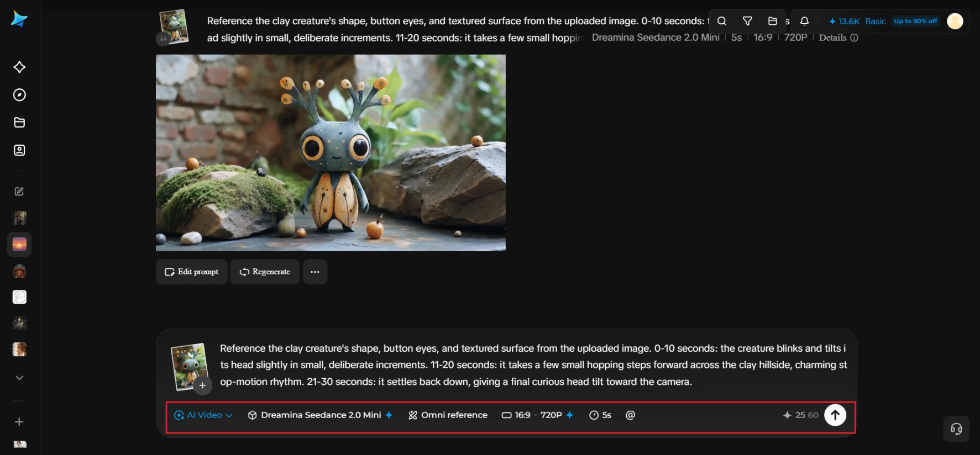The width and height of the screenshot is (980, 455).
Task: Open the search magnifier icon
Action: click(x=722, y=21)
